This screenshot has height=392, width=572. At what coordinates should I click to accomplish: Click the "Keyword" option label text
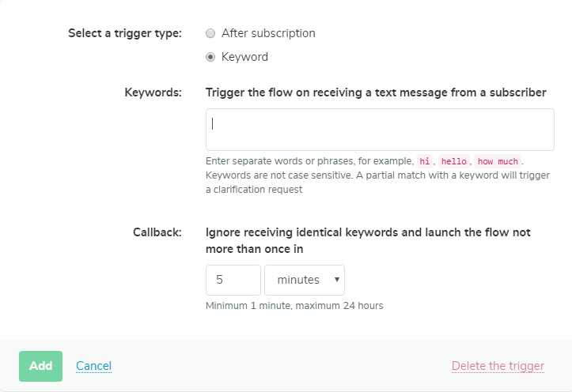click(x=244, y=57)
